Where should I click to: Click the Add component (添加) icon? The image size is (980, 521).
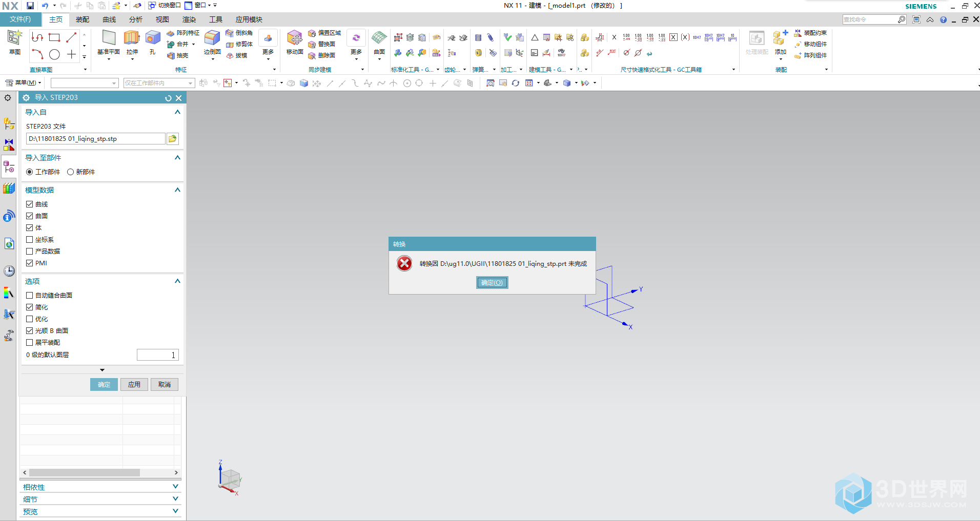point(781,38)
